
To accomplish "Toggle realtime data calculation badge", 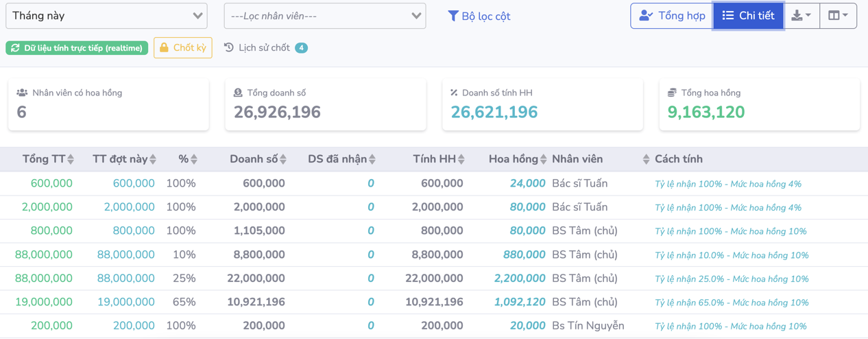I will [x=77, y=48].
